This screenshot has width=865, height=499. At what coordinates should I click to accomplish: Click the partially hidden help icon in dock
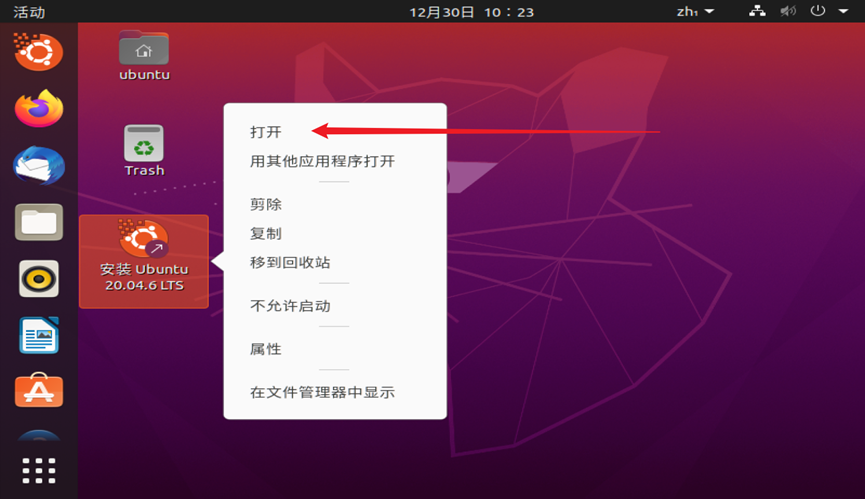click(39, 435)
